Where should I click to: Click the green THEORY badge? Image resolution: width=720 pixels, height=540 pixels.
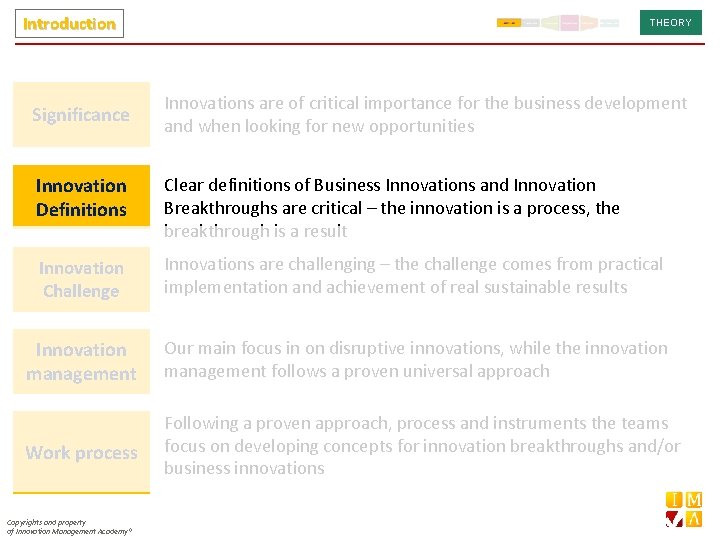point(670,22)
